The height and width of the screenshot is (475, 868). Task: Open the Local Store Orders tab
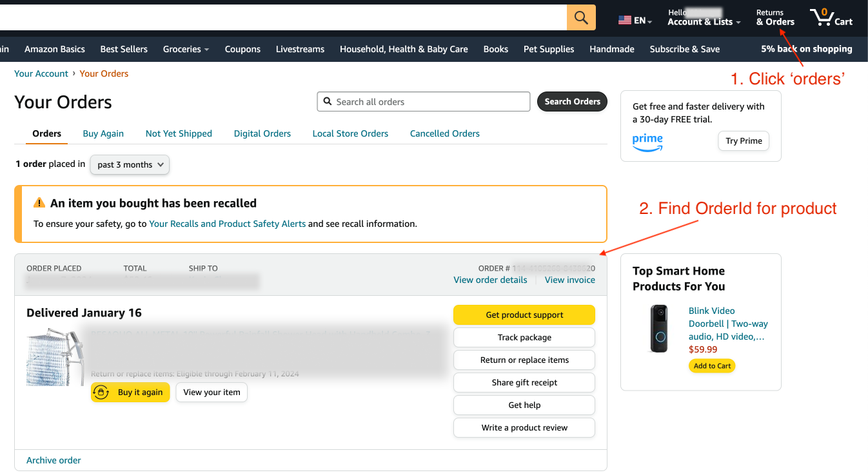point(350,133)
